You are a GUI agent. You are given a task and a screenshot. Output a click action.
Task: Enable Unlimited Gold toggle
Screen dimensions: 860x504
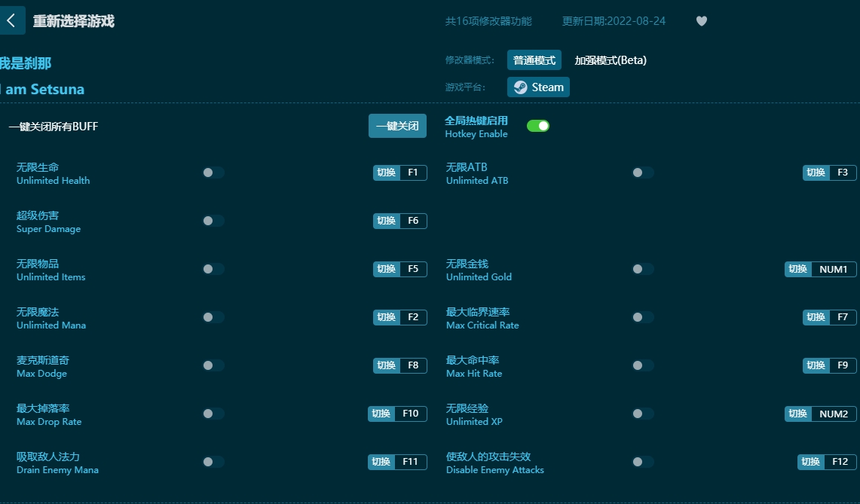643,269
